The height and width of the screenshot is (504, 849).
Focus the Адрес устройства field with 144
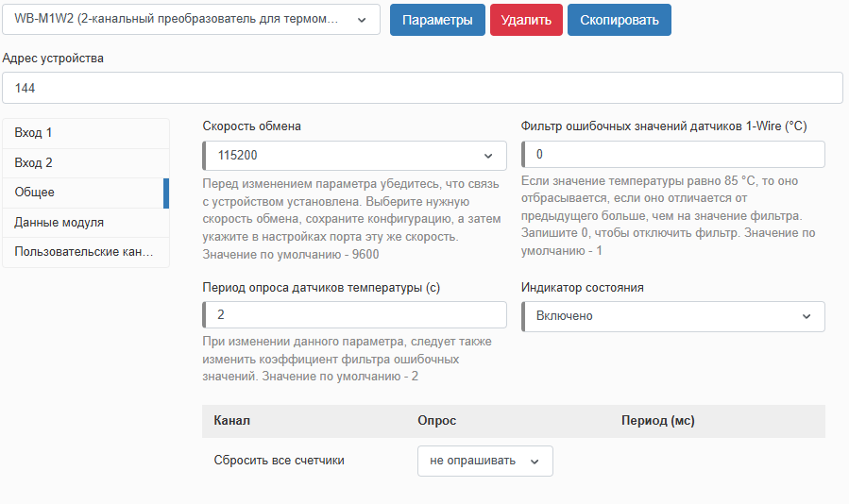click(422, 89)
